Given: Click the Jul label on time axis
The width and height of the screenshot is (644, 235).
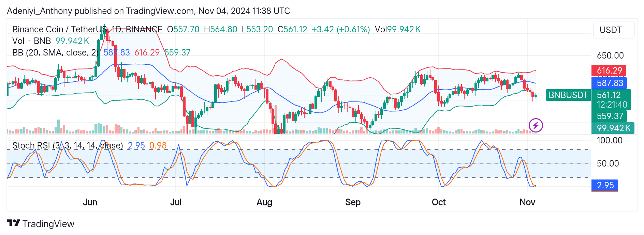Looking at the screenshot, I should click(x=176, y=202).
